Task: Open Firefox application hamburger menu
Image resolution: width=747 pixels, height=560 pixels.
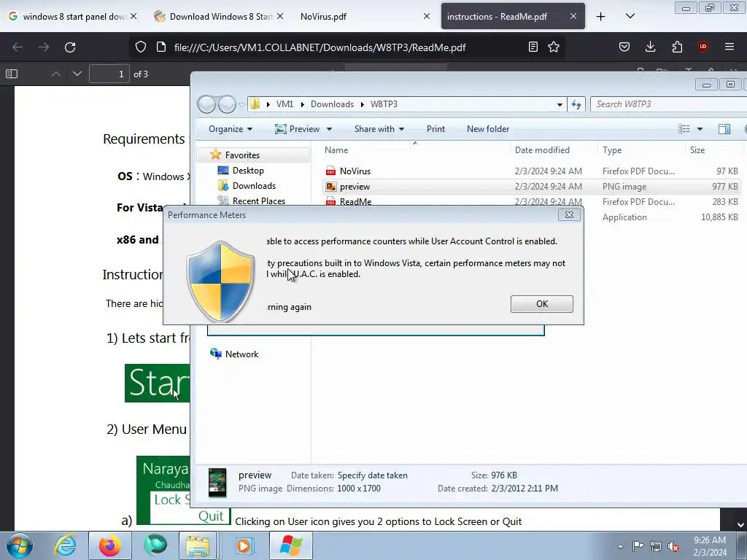Action: coord(729,47)
